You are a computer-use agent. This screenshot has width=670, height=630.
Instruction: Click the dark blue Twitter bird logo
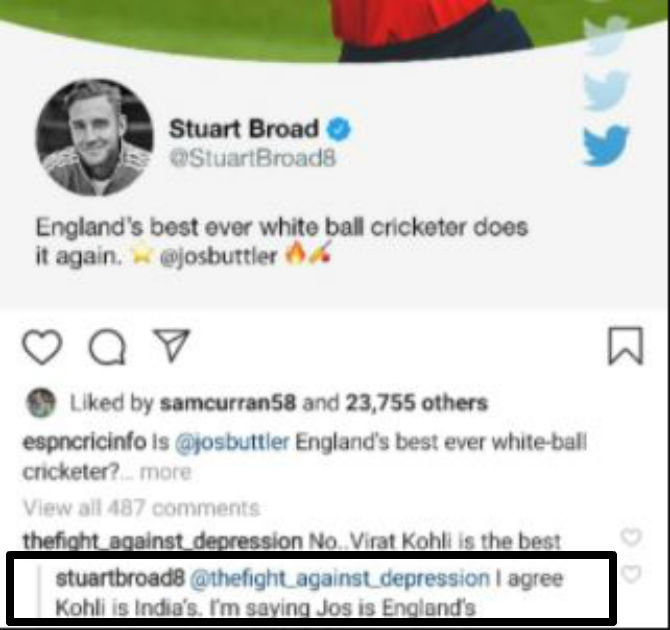606,145
